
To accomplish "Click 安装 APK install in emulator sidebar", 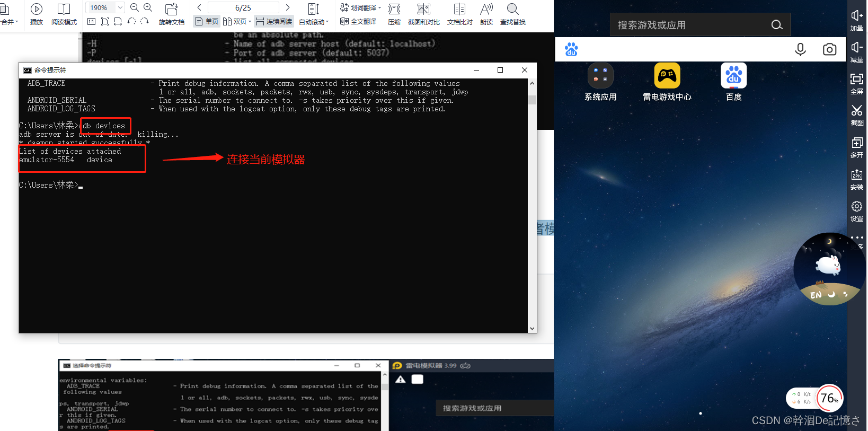I will (857, 179).
